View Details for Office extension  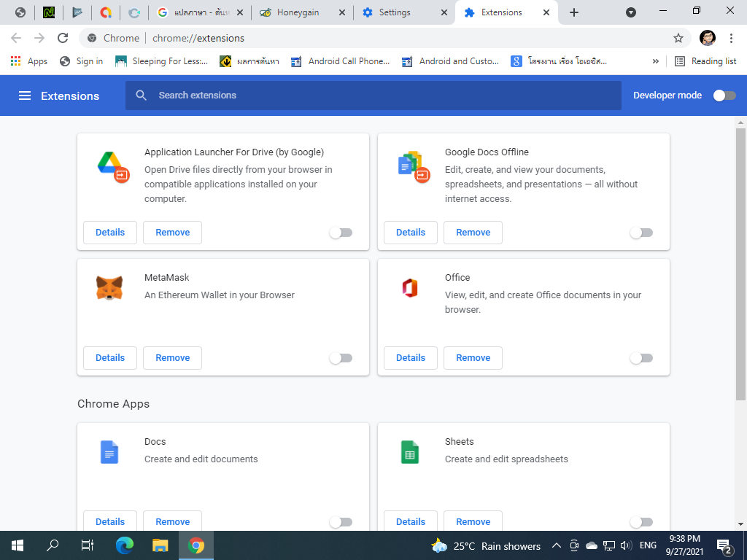coord(411,358)
